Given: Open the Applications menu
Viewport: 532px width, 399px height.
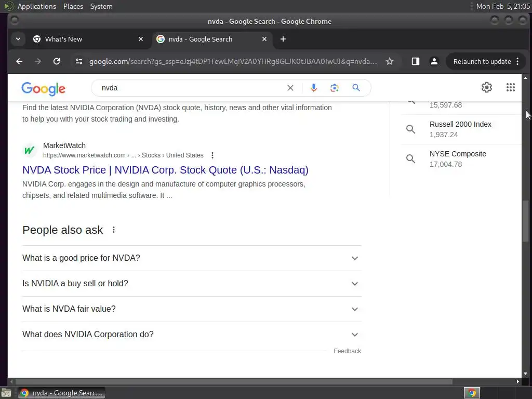Looking at the screenshot, I should pos(37,6).
